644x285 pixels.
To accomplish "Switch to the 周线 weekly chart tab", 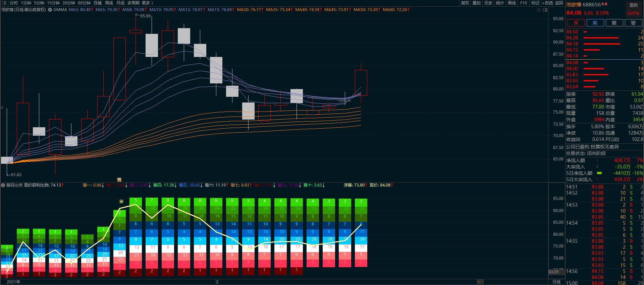I will coord(109,3).
